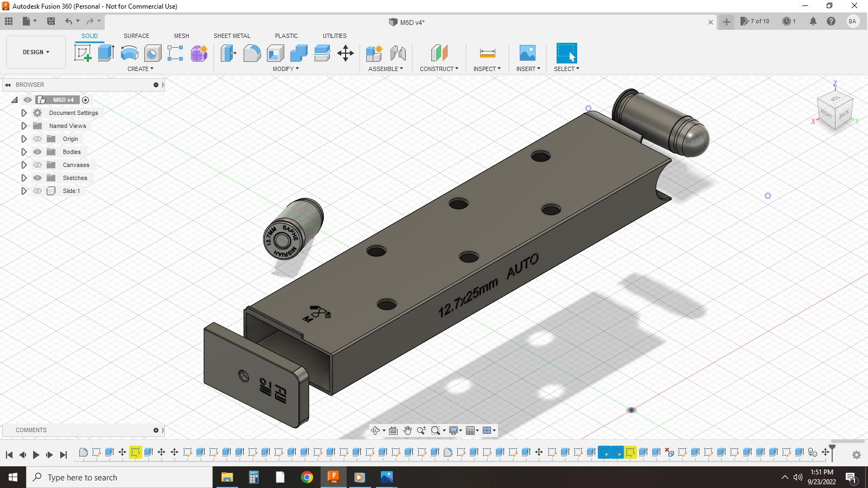This screenshot has width=868, height=488.
Task: Open the DESIGN workspace dropdown
Action: [x=36, y=52]
